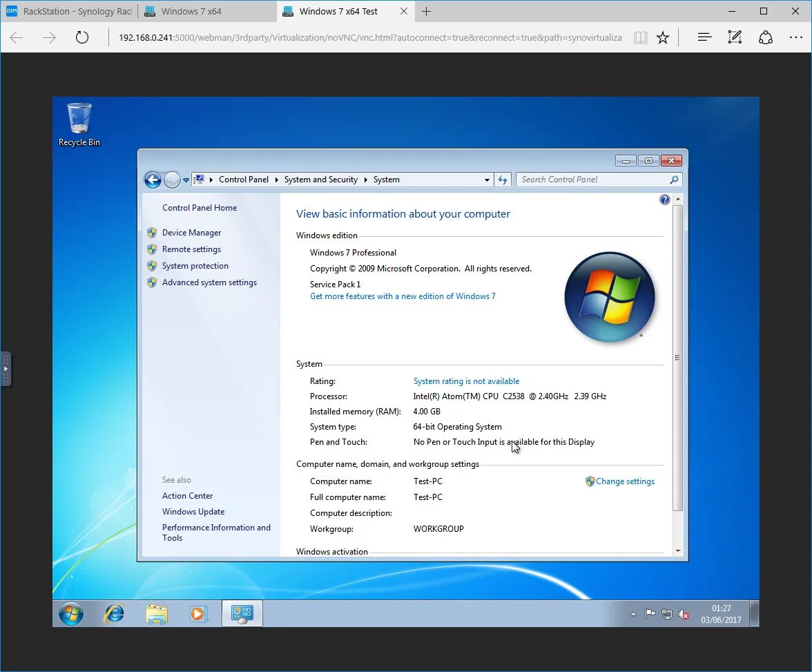The width and height of the screenshot is (812, 672).
Task: Select Control Panel breadcrumb
Action: click(243, 180)
